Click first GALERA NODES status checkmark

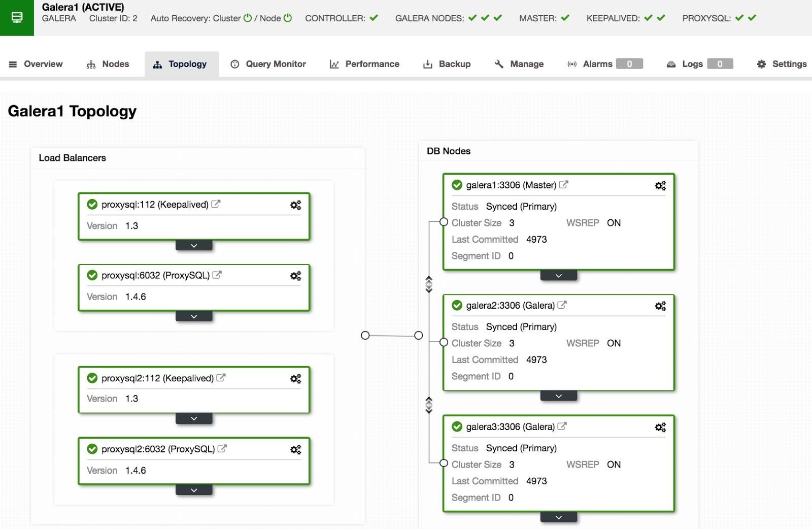pos(472,18)
